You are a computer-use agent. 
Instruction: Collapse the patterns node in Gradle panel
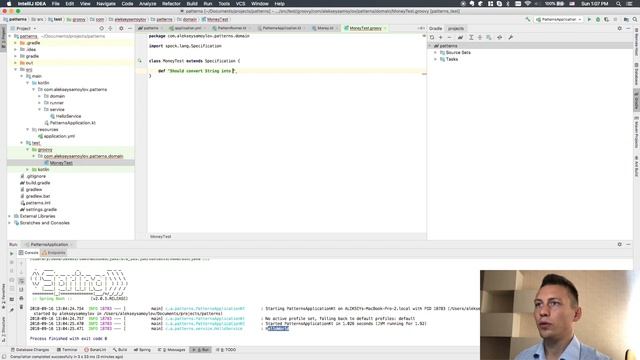click(430, 46)
